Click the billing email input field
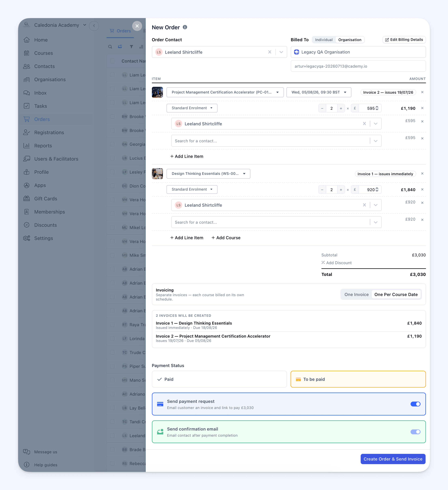Screen dimensions: 448x490 tap(358, 66)
